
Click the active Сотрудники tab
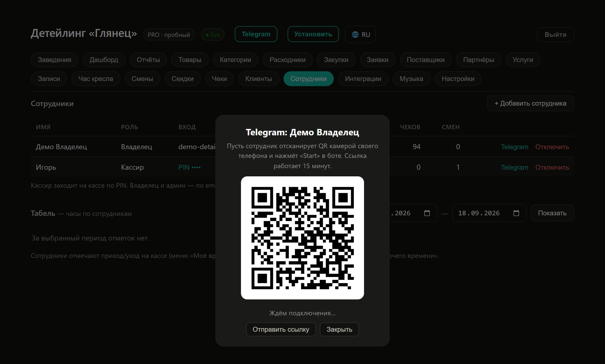point(309,79)
